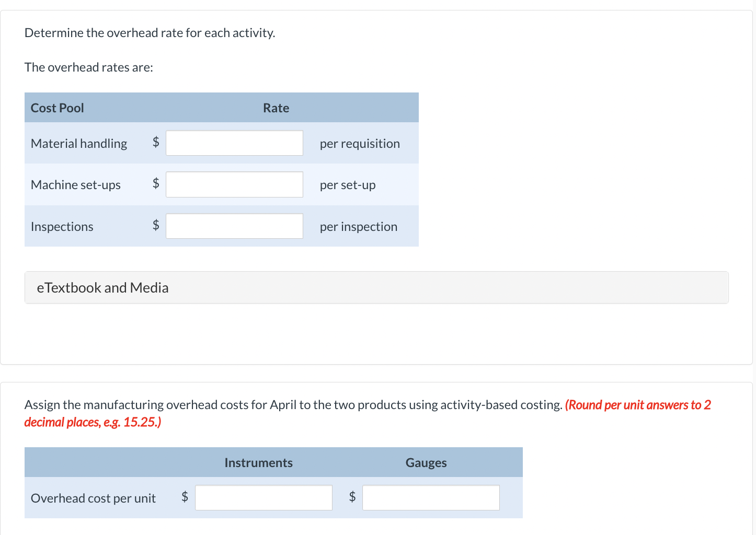Click the 'per requisition' unit text
Image resolution: width=756 pixels, height=535 pixels.
pos(360,144)
